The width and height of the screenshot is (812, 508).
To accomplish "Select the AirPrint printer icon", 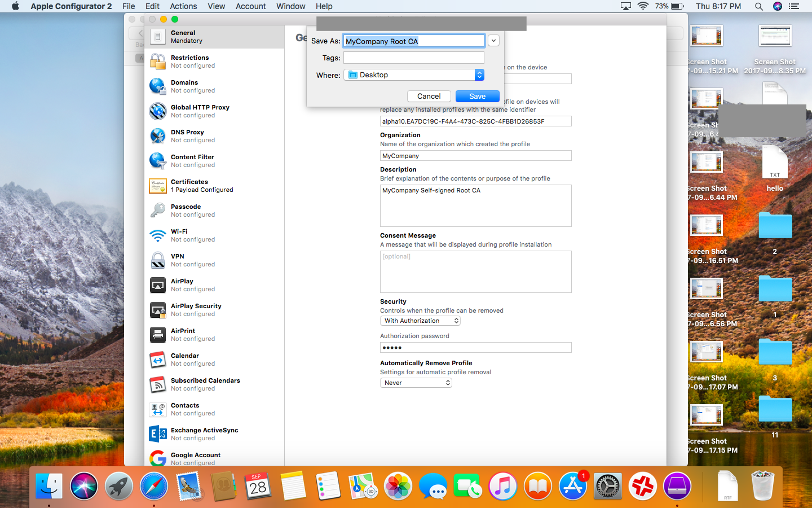I will (x=158, y=335).
